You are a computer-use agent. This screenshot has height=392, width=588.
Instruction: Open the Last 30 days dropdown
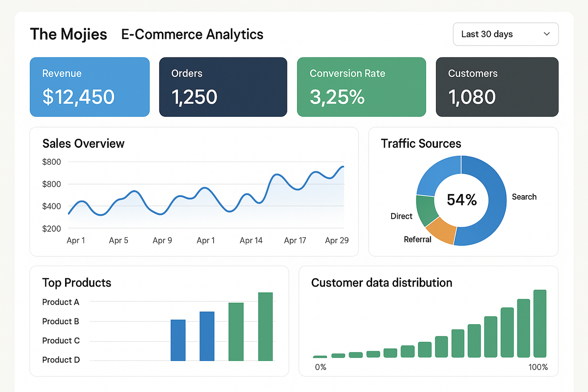point(505,34)
